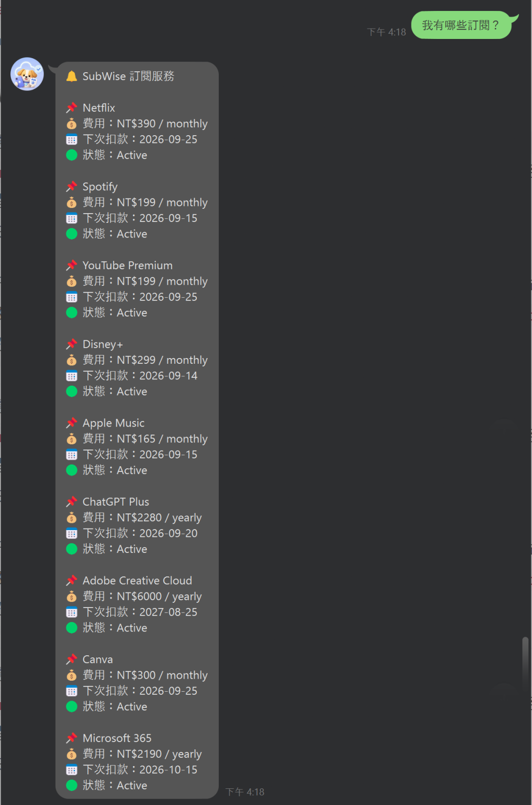This screenshot has height=805, width=532.
Task: Click the timestamp 下午 4:18 beside the sent message
Action: click(x=387, y=32)
